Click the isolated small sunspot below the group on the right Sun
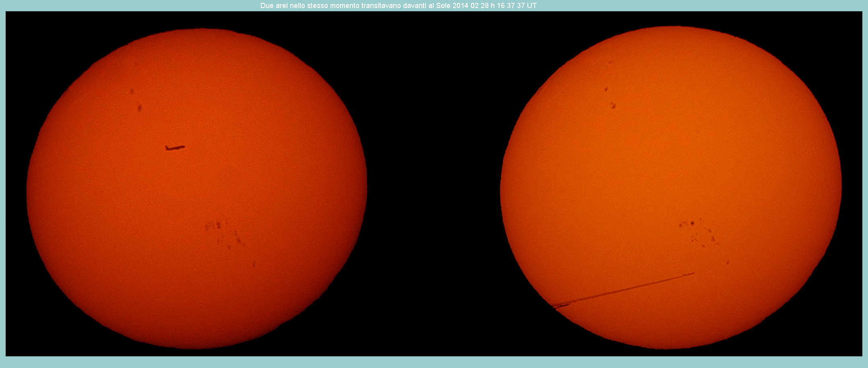Image resolution: width=868 pixels, height=368 pixels. (x=727, y=262)
